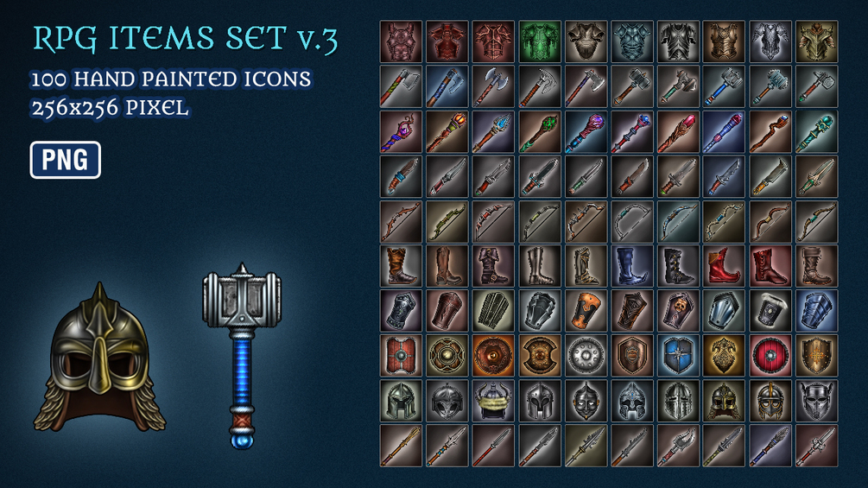Image resolution: width=868 pixels, height=488 pixels.
Task: Click the large blue war hammer preview
Action: tap(242, 355)
